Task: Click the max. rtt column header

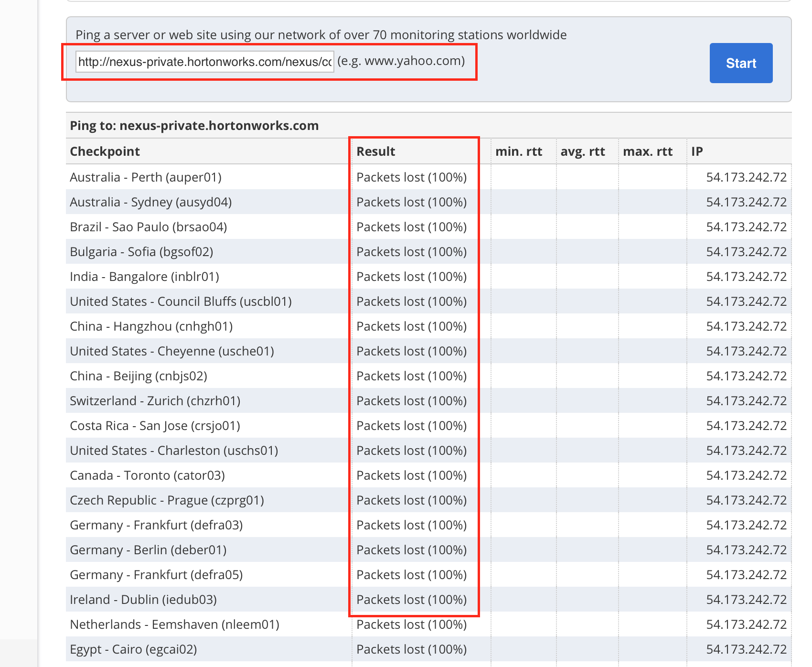Action: point(647,151)
